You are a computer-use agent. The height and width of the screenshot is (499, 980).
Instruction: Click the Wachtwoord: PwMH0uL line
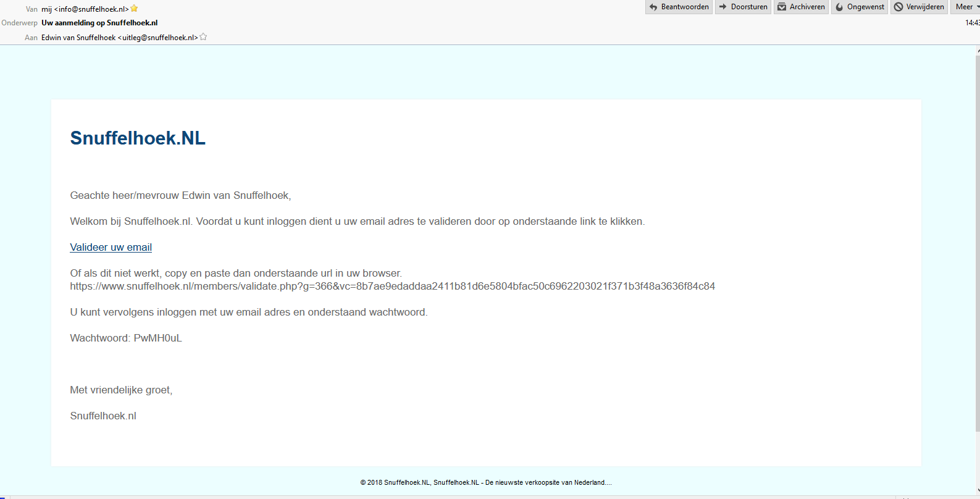126,338
